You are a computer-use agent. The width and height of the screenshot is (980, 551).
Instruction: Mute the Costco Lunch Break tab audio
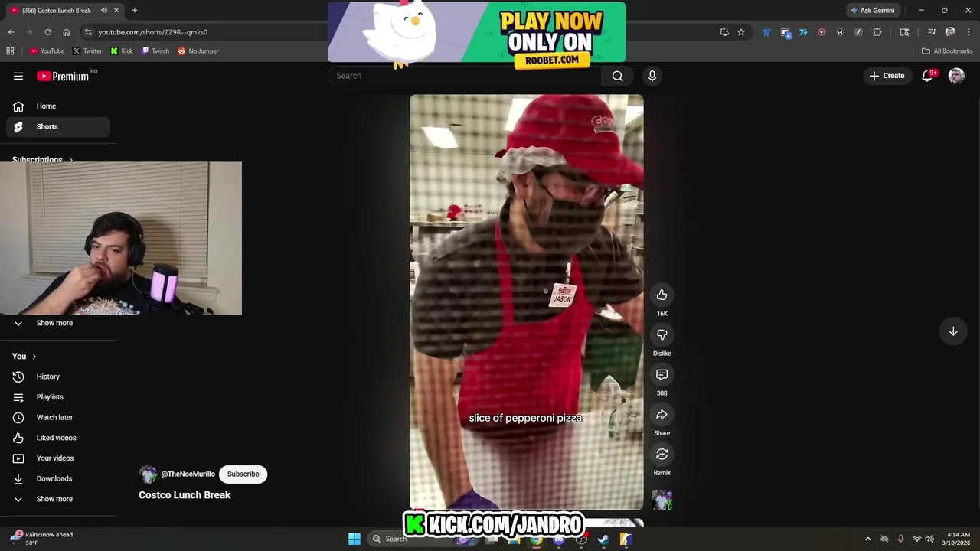click(104, 11)
